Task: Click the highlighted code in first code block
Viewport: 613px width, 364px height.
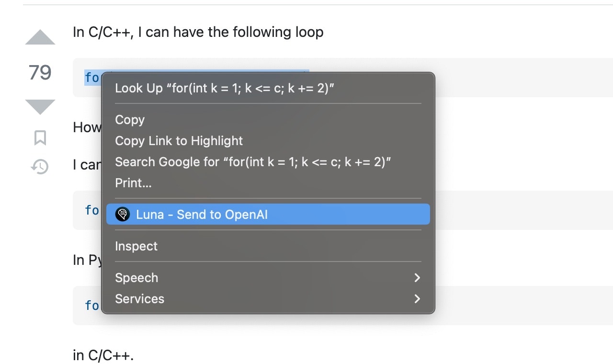Action: (x=92, y=77)
